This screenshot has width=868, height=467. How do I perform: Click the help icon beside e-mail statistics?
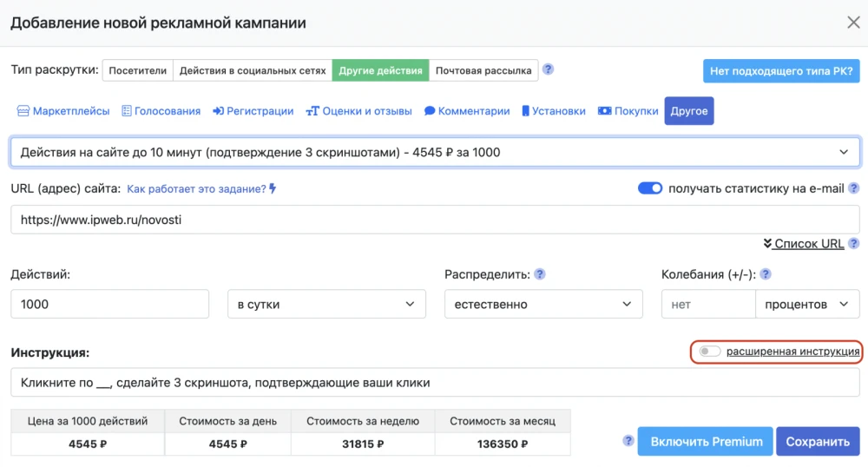[x=854, y=188]
